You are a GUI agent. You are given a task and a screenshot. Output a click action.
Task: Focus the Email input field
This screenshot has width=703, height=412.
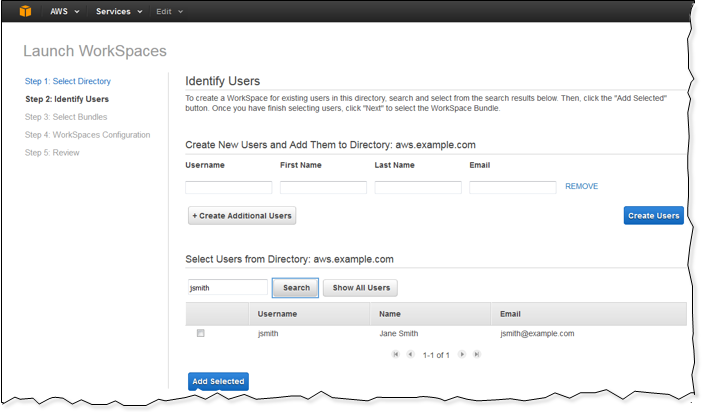(513, 187)
